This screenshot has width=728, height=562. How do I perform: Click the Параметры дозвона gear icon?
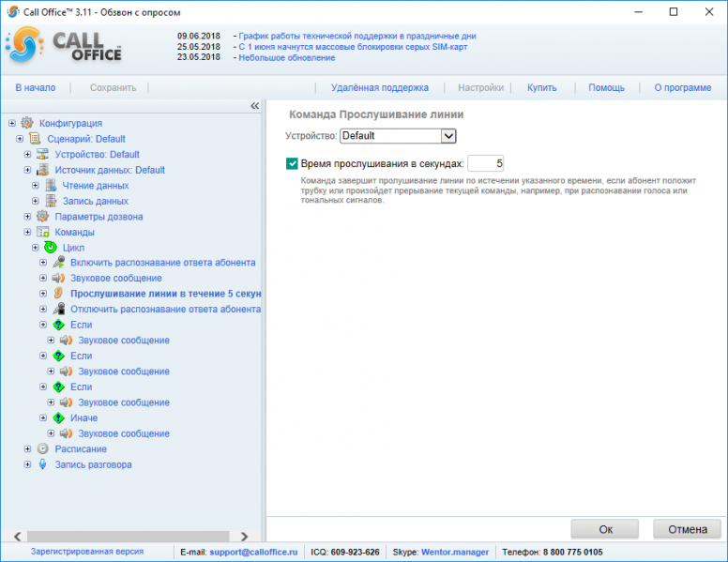click(x=43, y=216)
